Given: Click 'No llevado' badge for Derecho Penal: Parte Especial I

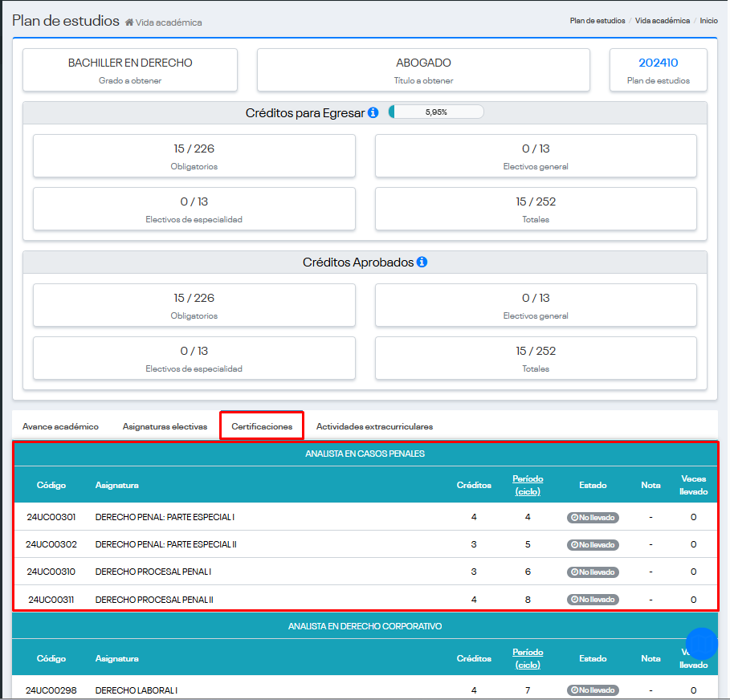Looking at the screenshot, I should click(x=593, y=518).
